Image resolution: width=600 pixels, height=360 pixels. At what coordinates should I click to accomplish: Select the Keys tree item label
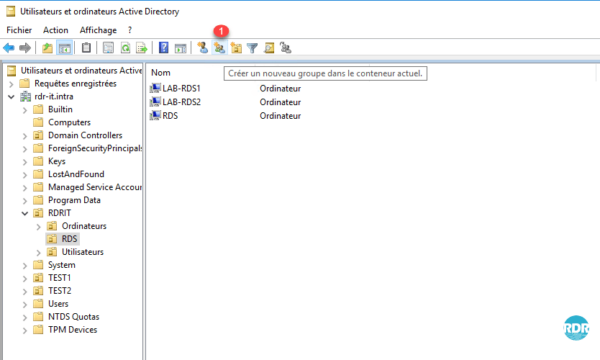click(57, 161)
